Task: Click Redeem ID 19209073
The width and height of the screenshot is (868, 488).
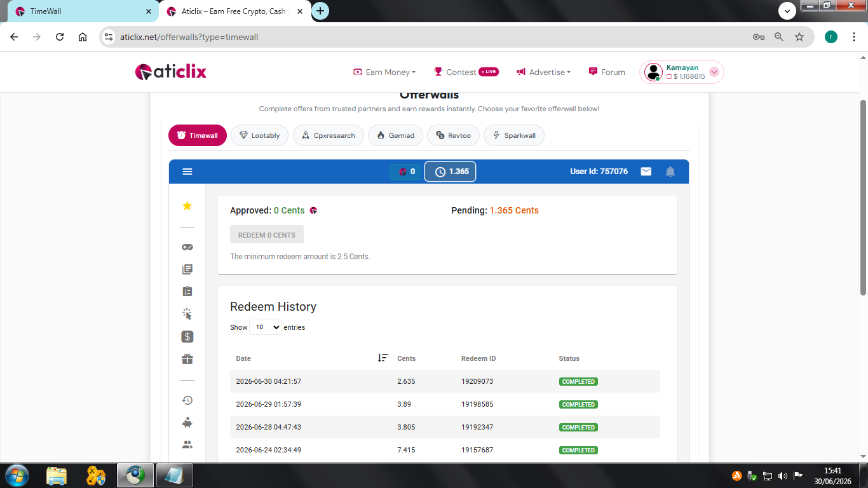Action: point(477,382)
